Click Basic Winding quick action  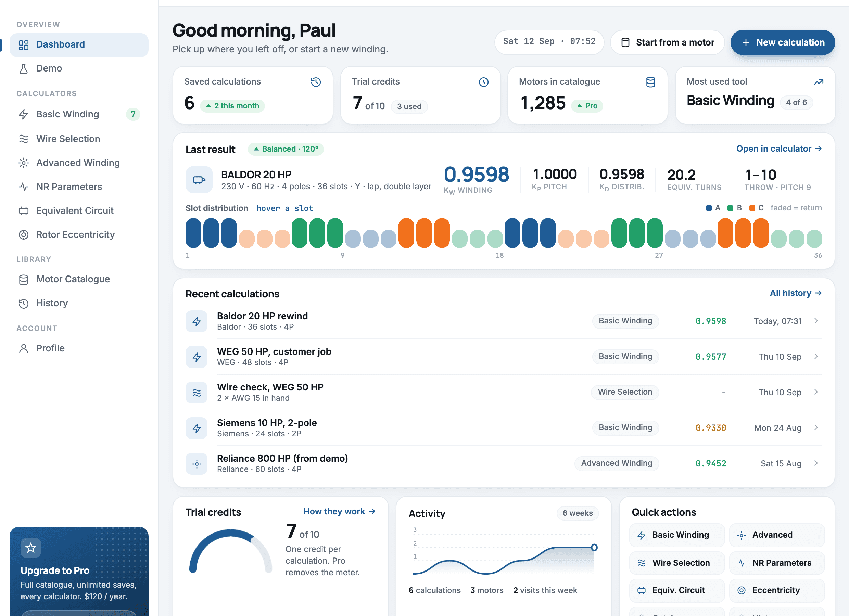[x=677, y=535]
